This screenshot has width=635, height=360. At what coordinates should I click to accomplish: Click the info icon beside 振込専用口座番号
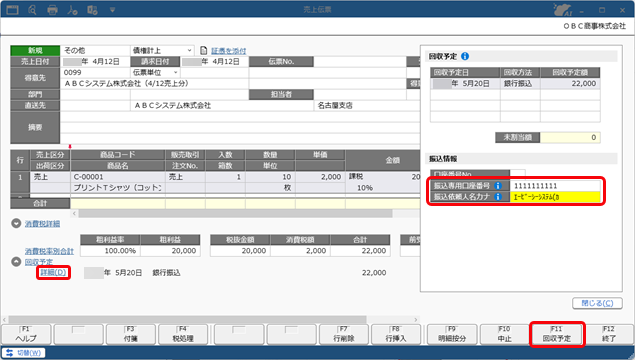pyautogui.click(x=498, y=186)
